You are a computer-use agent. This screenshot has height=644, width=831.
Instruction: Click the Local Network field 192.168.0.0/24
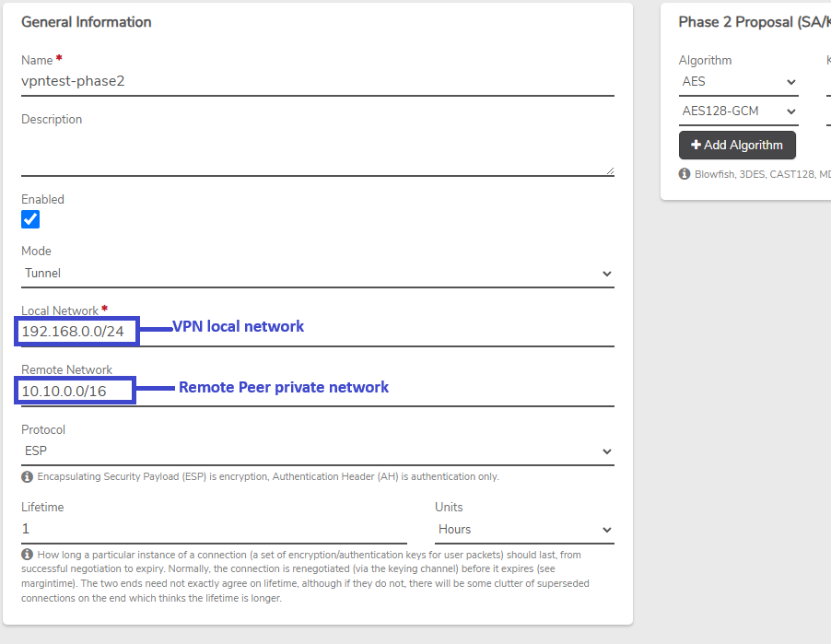[318, 333]
